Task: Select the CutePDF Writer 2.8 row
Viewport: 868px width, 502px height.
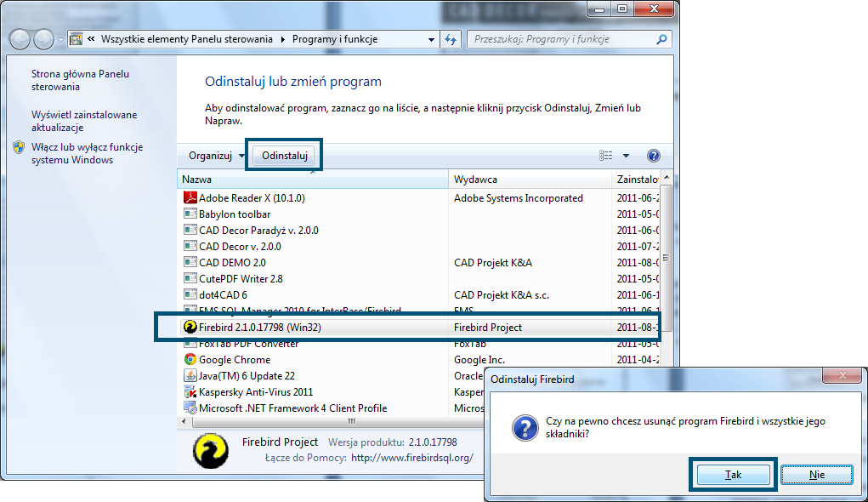Action: (x=420, y=278)
